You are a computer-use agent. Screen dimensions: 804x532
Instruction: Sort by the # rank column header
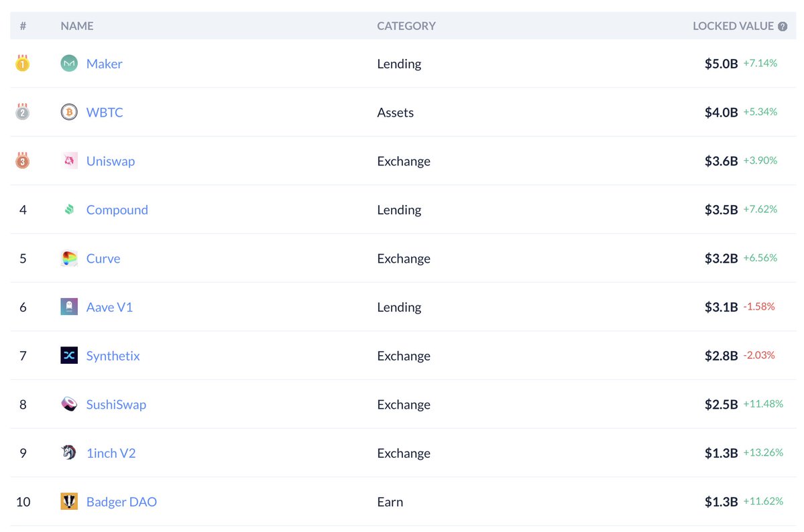click(x=23, y=25)
